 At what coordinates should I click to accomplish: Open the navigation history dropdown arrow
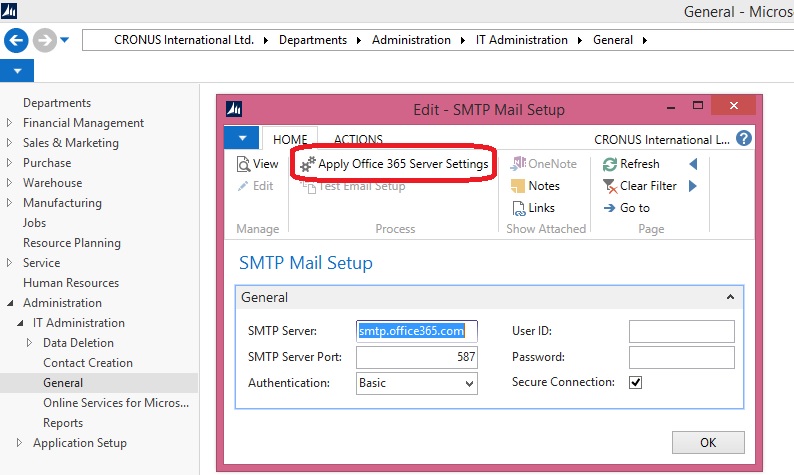point(64,39)
